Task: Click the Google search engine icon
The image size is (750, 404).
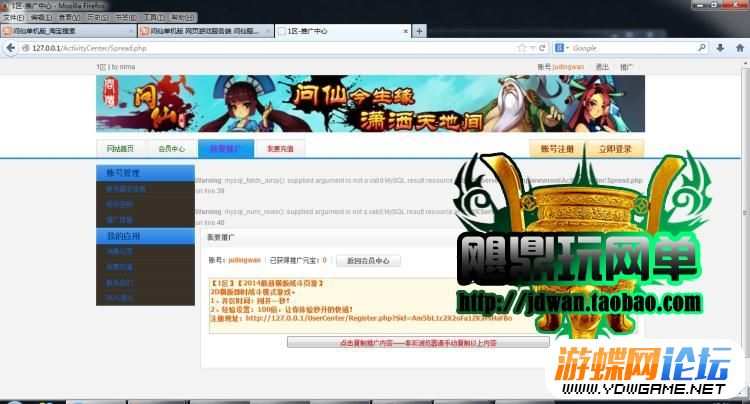Action: click(x=559, y=48)
